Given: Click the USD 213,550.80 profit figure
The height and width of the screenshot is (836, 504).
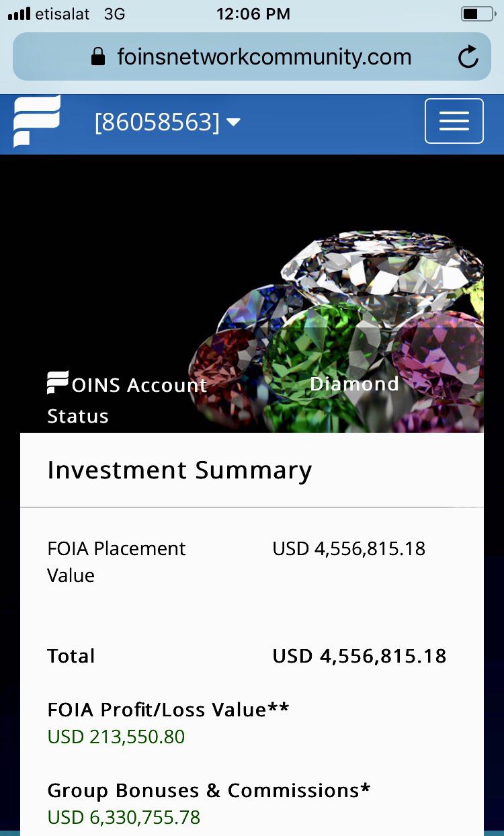Looking at the screenshot, I should (x=116, y=737).
